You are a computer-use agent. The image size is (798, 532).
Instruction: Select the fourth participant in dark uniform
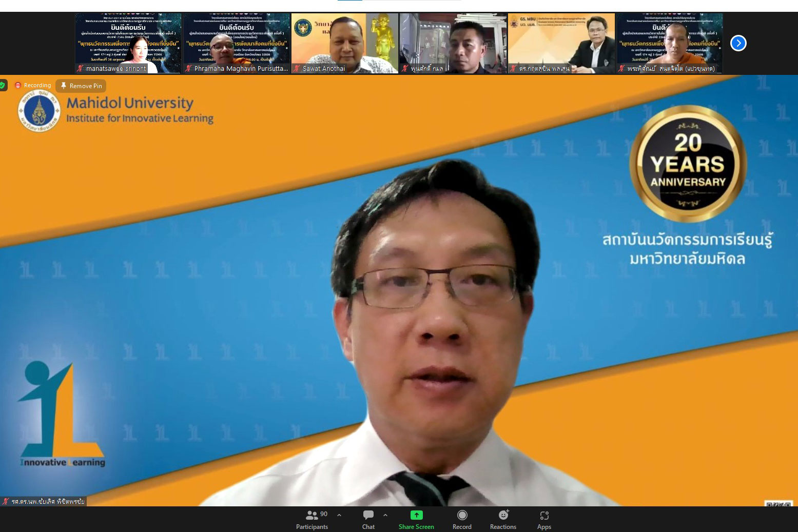point(453,43)
